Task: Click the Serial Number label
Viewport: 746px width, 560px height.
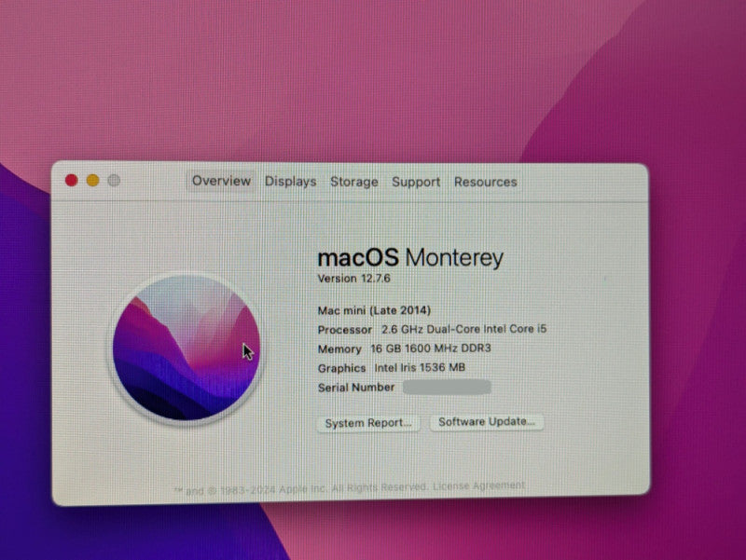Action: pos(356,388)
